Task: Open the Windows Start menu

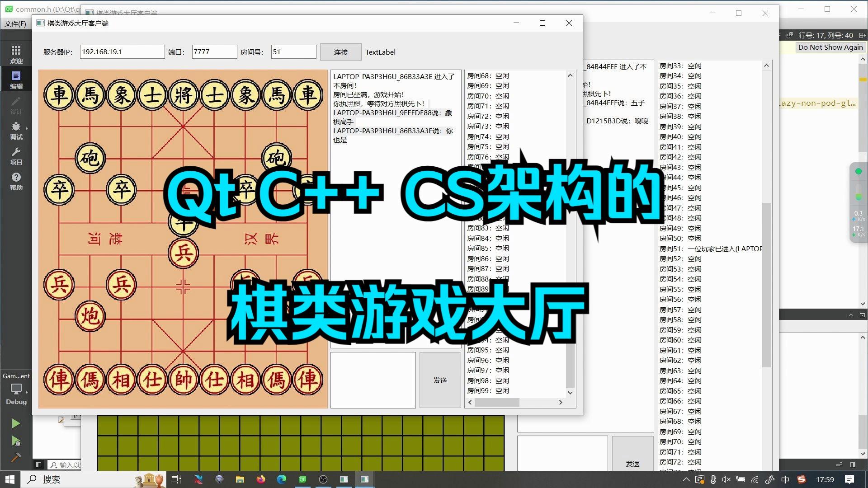Action: pos(10,479)
